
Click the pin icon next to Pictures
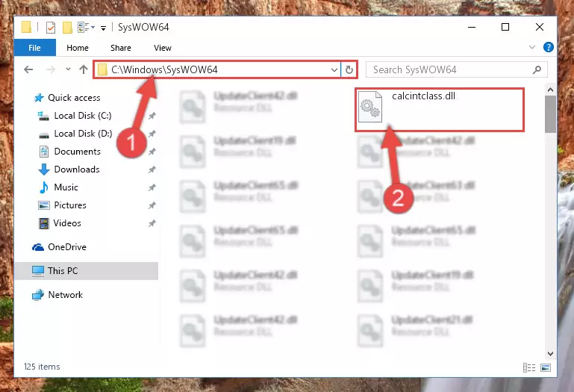point(152,205)
